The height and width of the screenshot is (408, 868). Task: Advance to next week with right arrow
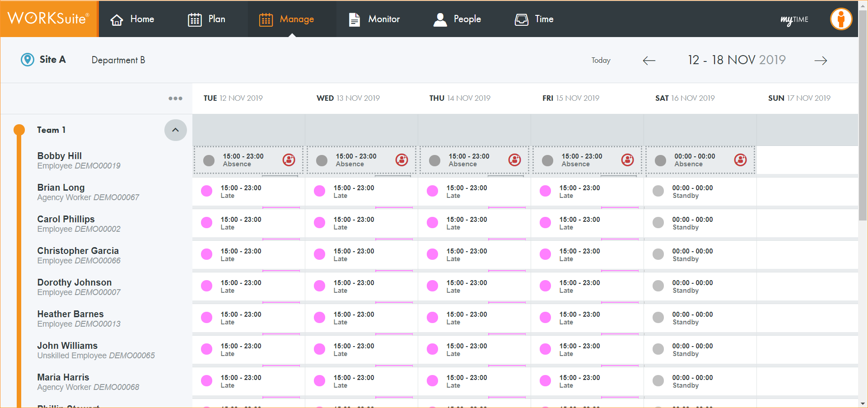(x=821, y=61)
